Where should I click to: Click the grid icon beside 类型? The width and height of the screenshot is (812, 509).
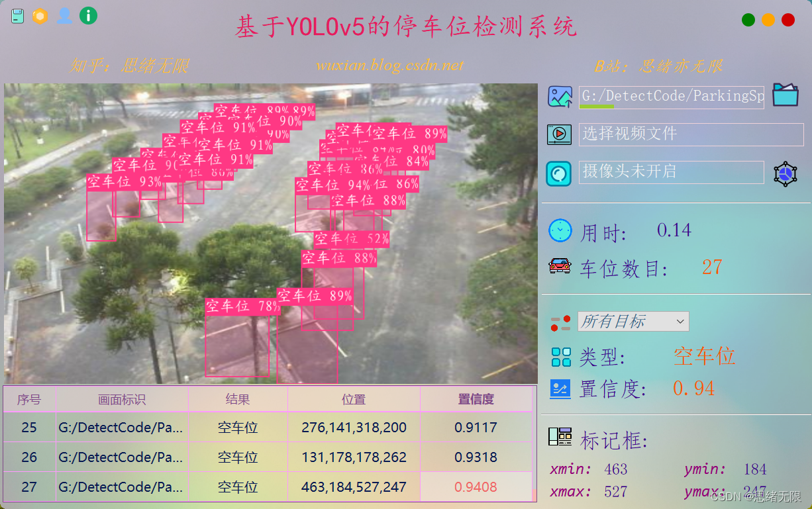561,357
